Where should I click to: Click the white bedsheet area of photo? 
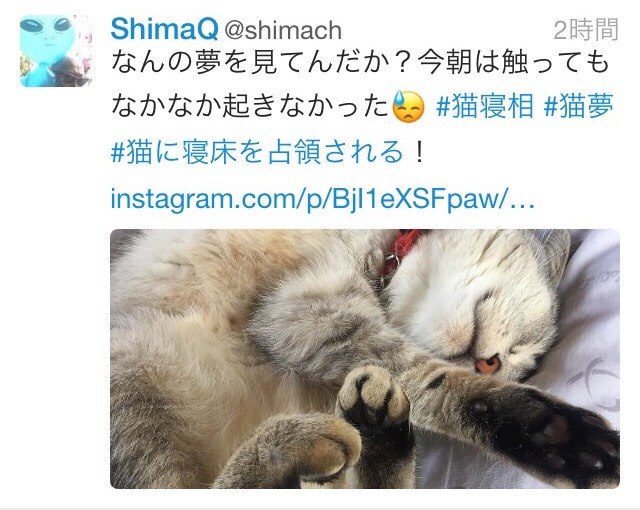(588, 310)
